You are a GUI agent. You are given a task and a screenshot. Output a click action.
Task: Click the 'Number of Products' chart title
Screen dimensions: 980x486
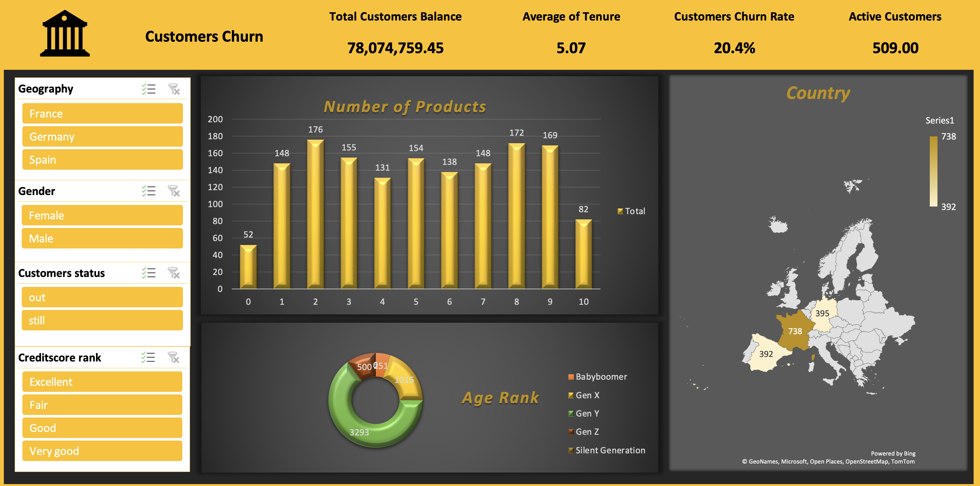click(405, 107)
